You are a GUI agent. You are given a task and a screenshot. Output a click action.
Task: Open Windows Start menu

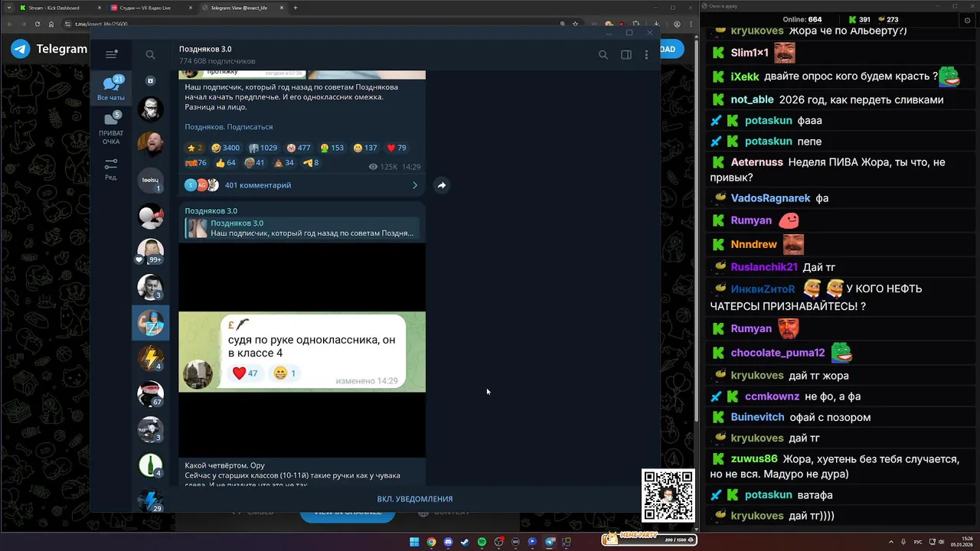pos(414,542)
